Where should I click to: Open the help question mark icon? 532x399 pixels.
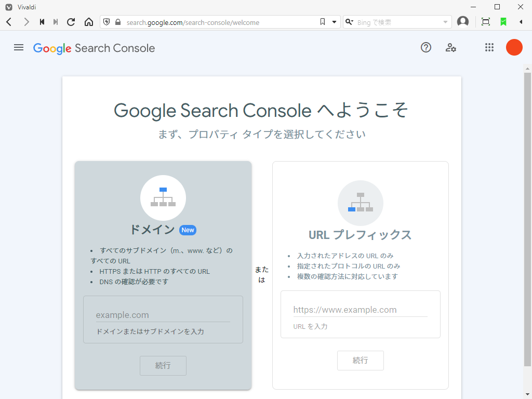(x=426, y=47)
